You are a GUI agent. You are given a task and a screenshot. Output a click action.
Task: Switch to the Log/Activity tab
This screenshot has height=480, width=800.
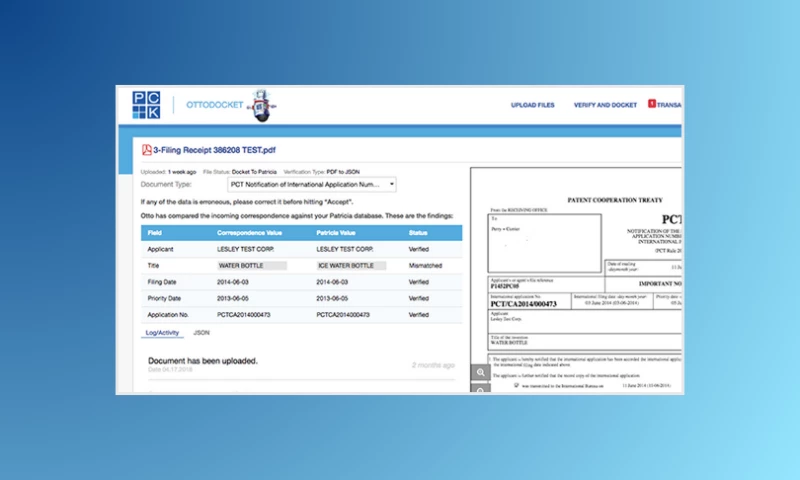[162, 333]
